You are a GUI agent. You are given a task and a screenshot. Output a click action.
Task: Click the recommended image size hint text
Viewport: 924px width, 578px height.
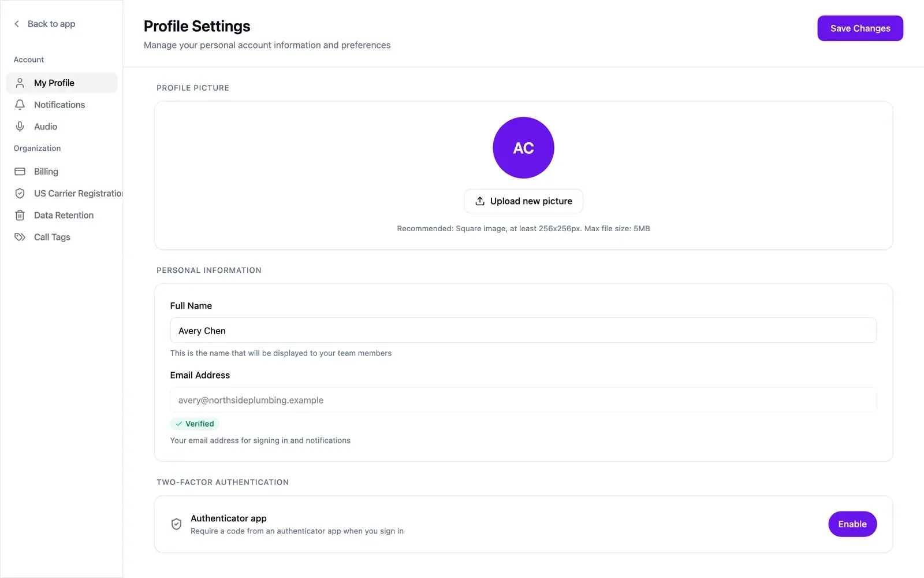[523, 229]
